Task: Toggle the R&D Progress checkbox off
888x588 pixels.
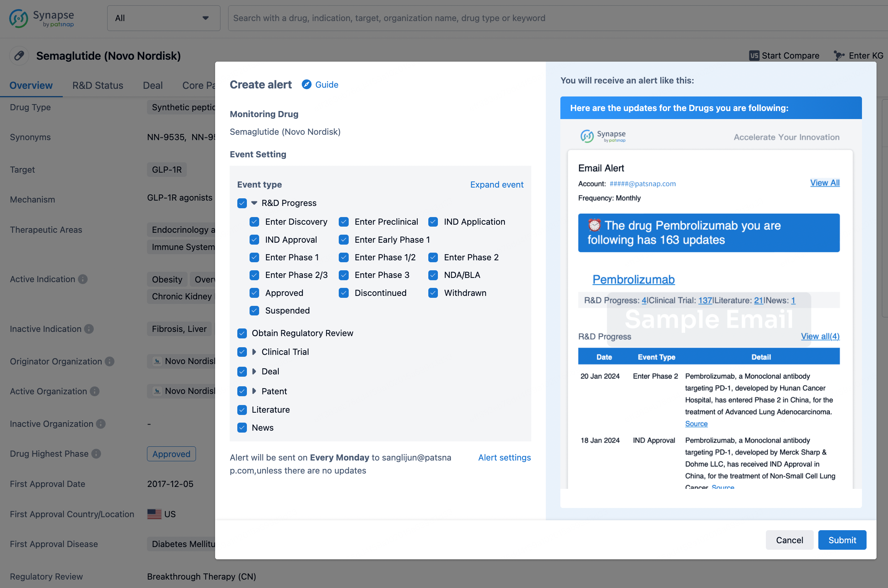Action: pos(242,203)
